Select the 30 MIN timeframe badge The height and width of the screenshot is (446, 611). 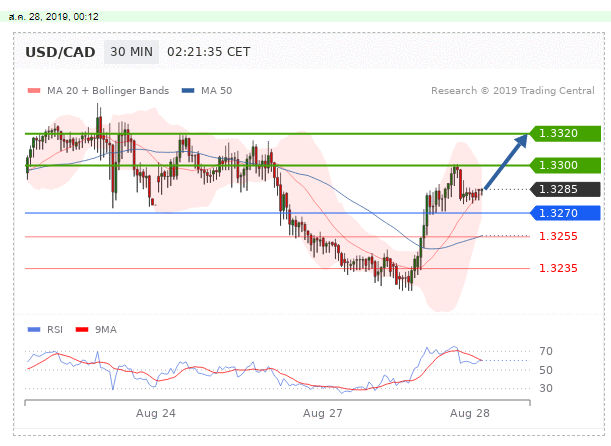(x=132, y=52)
